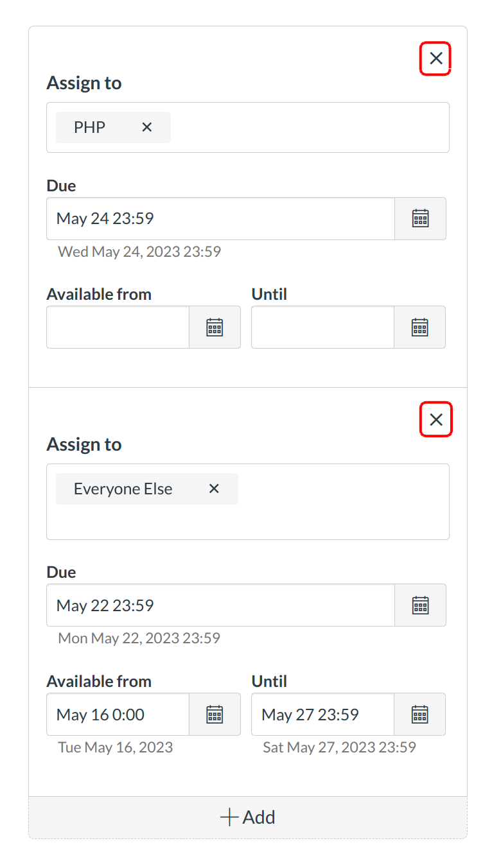This screenshot has width=492, height=868.
Task: Remove the Everyone Else tag
Action: pos(214,489)
